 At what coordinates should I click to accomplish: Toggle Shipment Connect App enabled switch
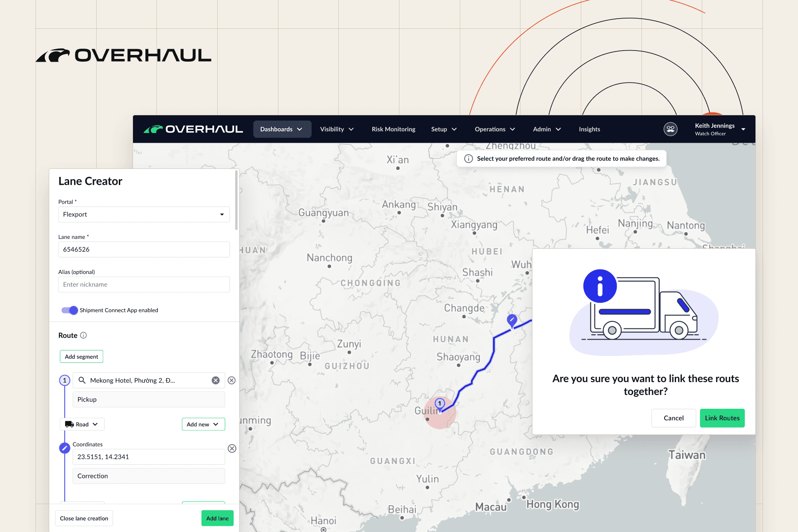coord(70,310)
